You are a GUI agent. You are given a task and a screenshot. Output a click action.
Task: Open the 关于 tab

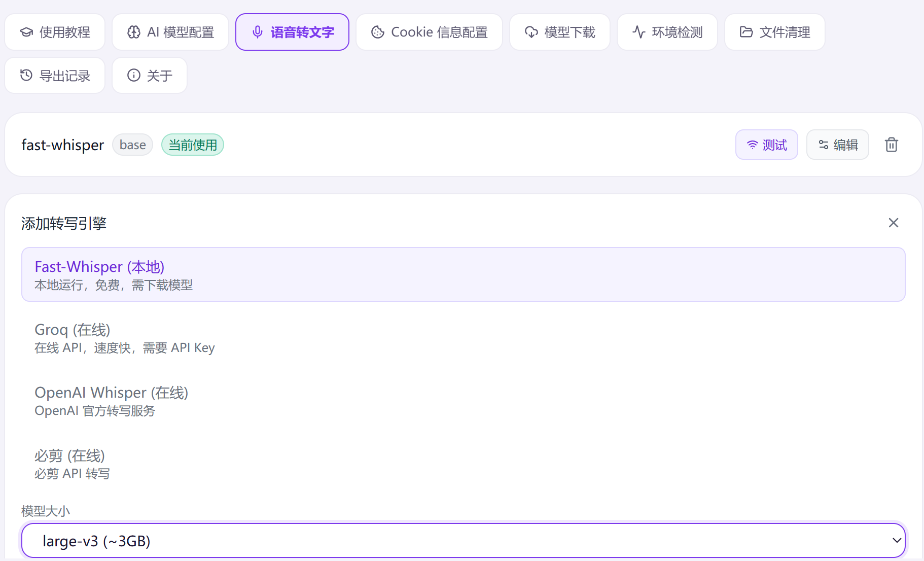(x=150, y=76)
